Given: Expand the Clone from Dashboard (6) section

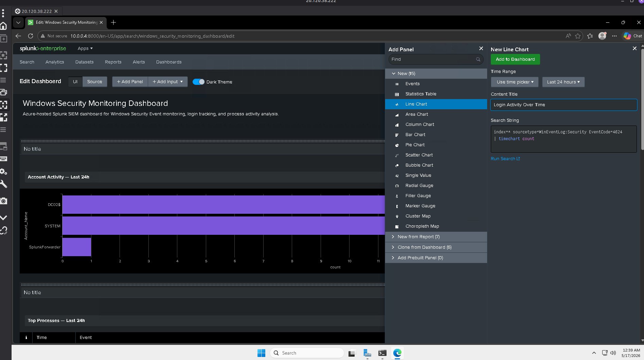Looking at the screenshot, I should click(436, 247).
